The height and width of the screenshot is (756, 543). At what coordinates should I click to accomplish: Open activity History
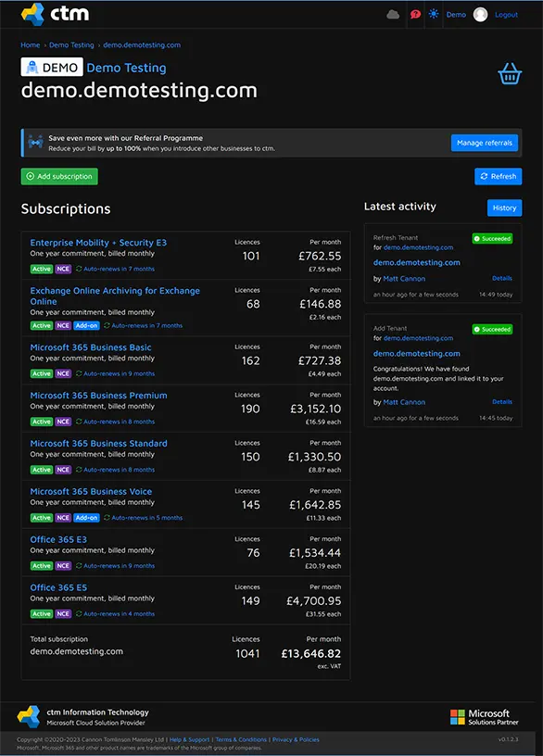[504, 208]
